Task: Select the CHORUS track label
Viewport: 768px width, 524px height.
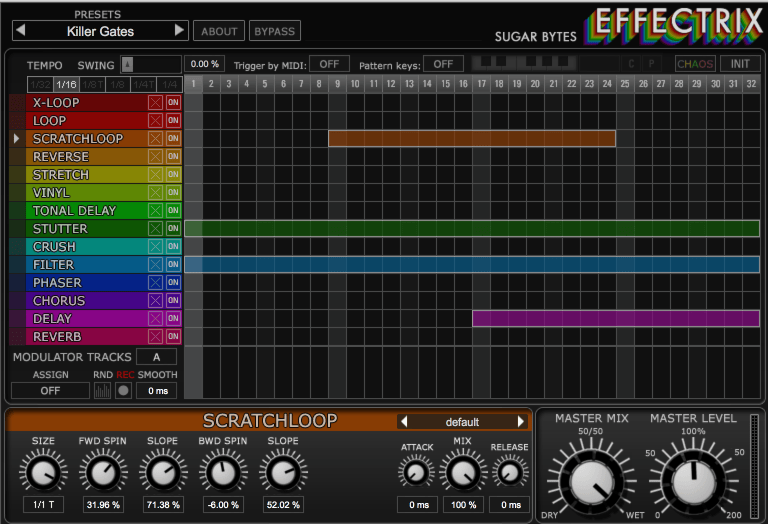Action: click(x=59, y=301)
